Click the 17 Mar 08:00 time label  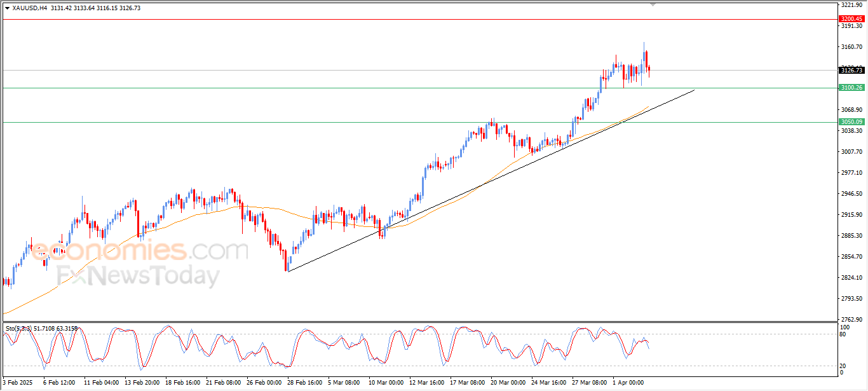467,383
